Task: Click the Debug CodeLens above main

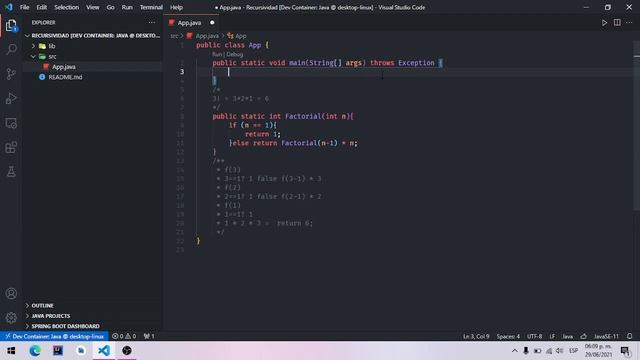Action: [235, 54]
